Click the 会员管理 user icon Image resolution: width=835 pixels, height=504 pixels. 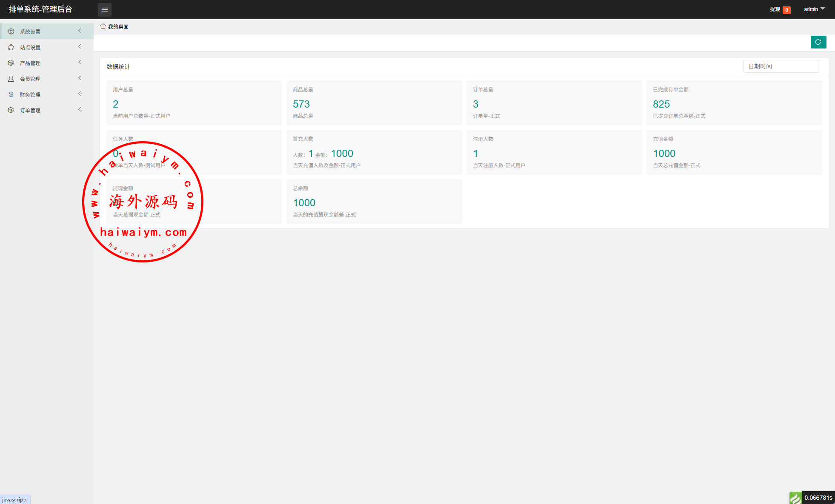click(x=11, y=79)
